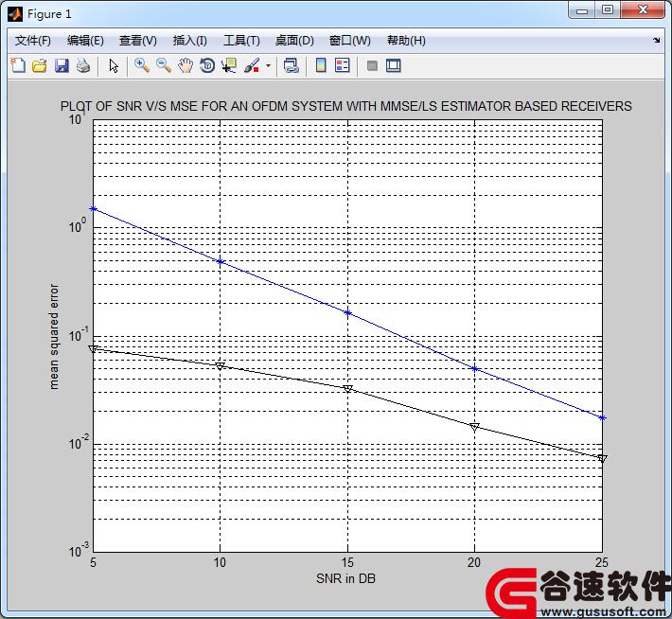Image resolution: width=672 pixels, height=619 pixels.
Task: Insert Colorbar using toolbar icon
Action: 321,65
